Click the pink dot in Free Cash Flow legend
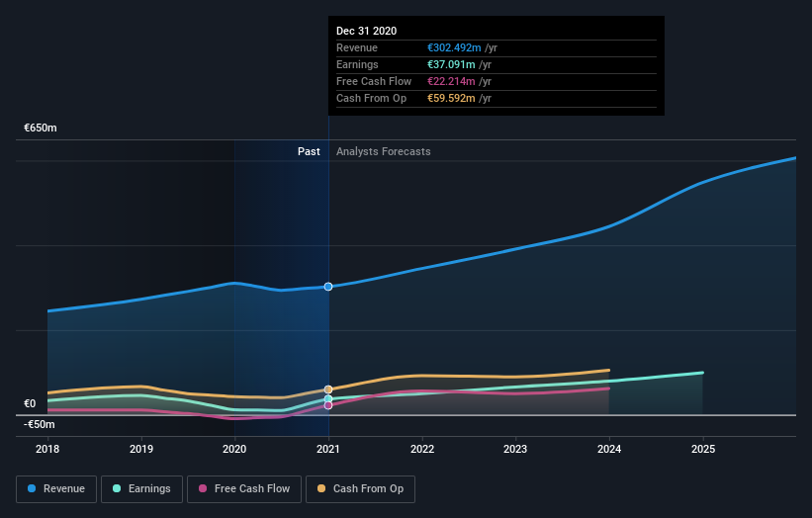This screenshot has width=812, height=518. pyautogui.click(x=203, y=488)
